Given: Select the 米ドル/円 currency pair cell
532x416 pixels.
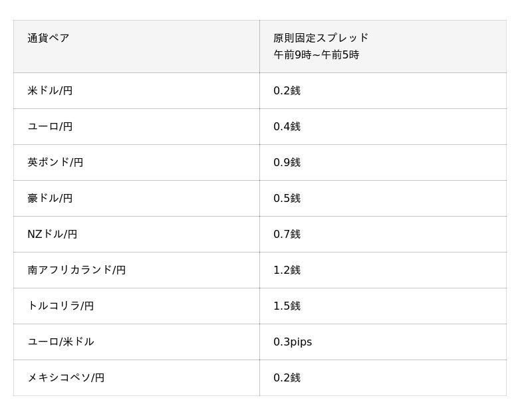Looking at the screenshot, I should point(50,91).
